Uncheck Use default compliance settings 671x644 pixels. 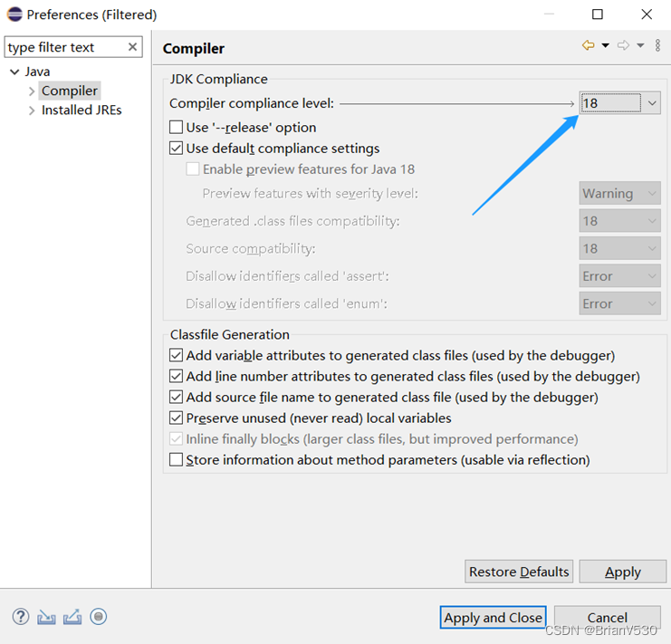[176, 148]
